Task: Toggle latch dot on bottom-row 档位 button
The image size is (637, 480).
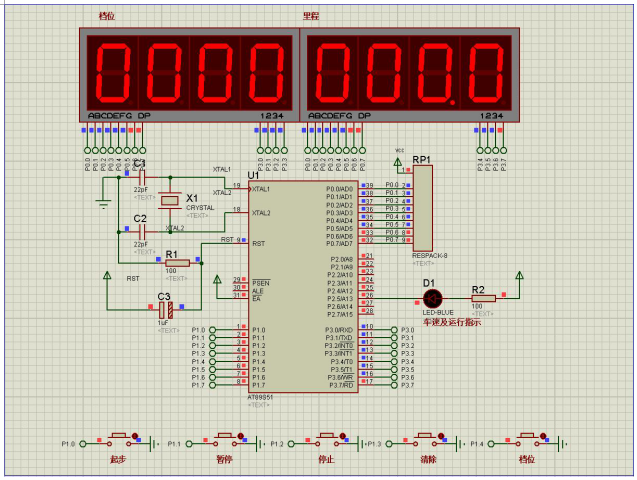Action: pos(543,436)
